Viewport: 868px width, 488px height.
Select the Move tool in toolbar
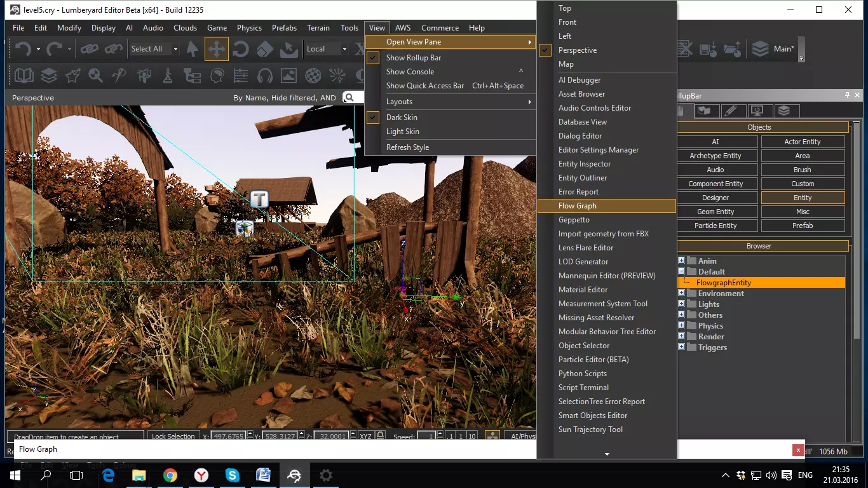216,49
